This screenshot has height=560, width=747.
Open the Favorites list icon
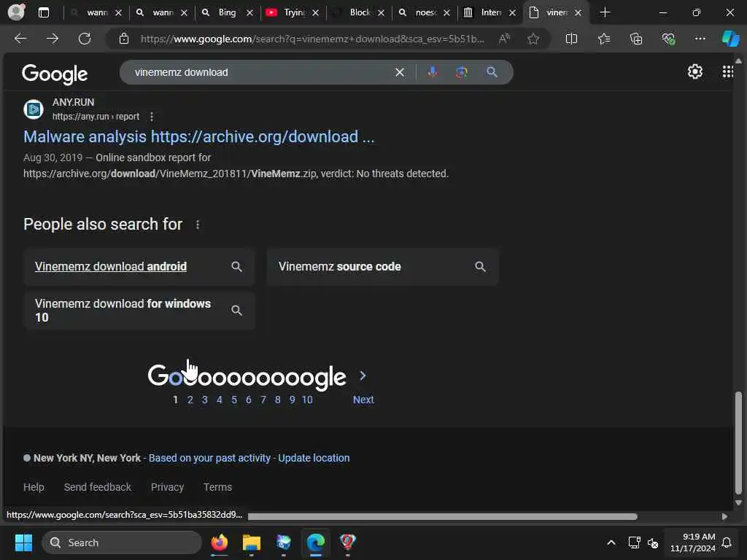click(x=603, y=39)
